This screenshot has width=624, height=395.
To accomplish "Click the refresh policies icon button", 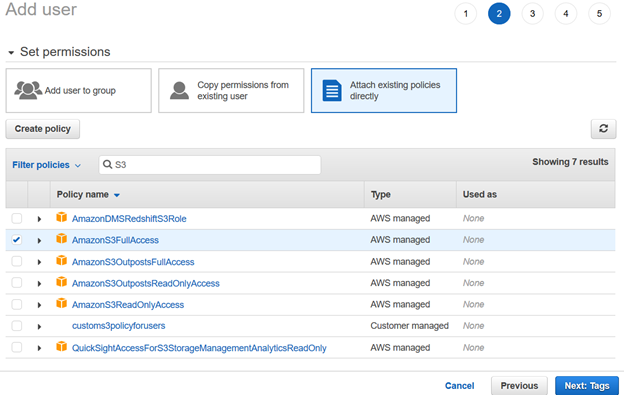I will (603, 129).
